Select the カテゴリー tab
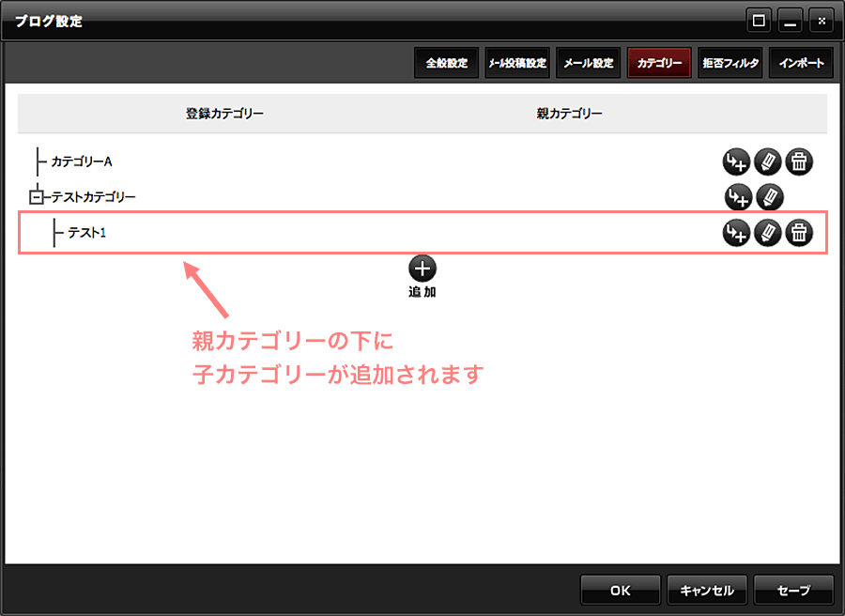845x616 pixels. point(659,63)
